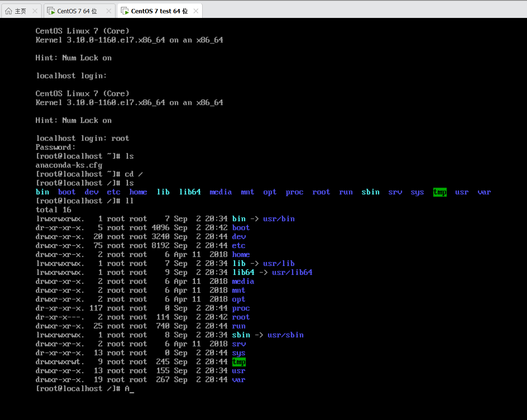Viewport: 527px width, 420px height.
Task: Click the usr/sbin symlink target text
Action: [285, 335]
